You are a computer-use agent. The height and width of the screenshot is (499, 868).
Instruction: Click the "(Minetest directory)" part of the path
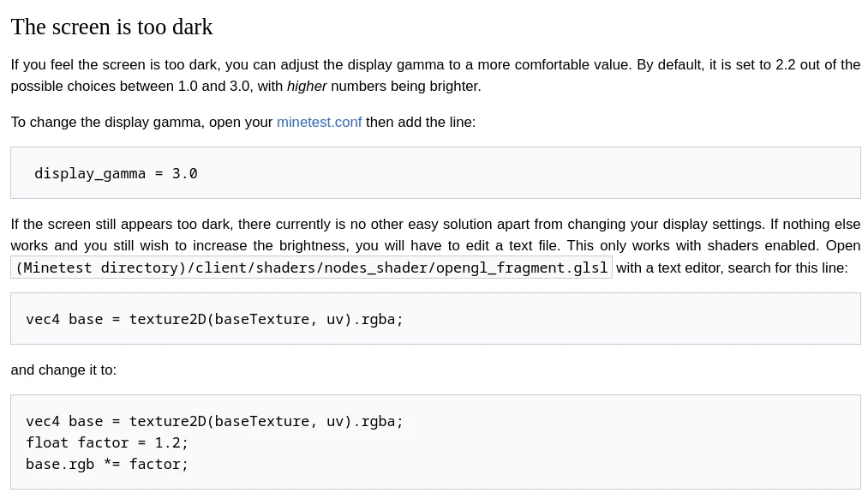click(x=100, y=268)
